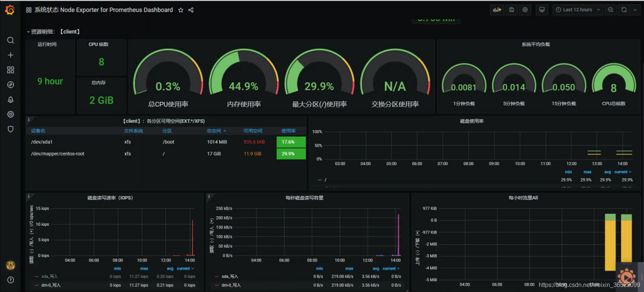Open Alerting bell in sidebar
The image size is (644, 292).
click(10, 100)
